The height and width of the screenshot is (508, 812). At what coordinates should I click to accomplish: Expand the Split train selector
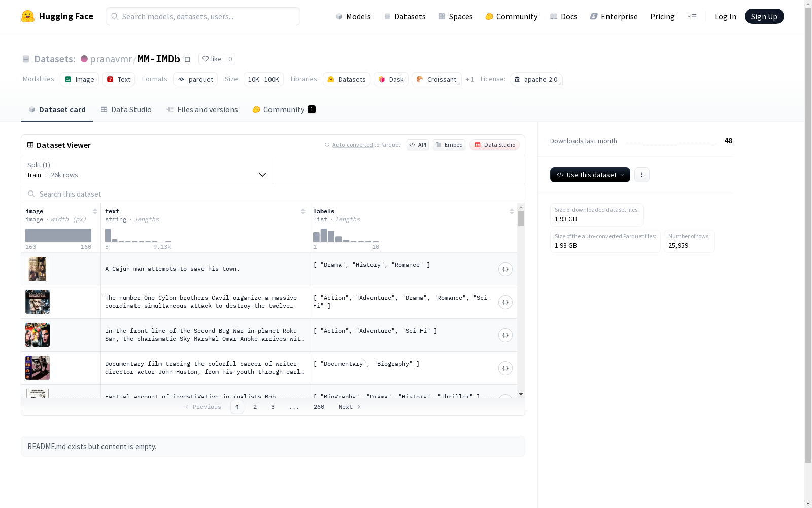tap(147, 170)
